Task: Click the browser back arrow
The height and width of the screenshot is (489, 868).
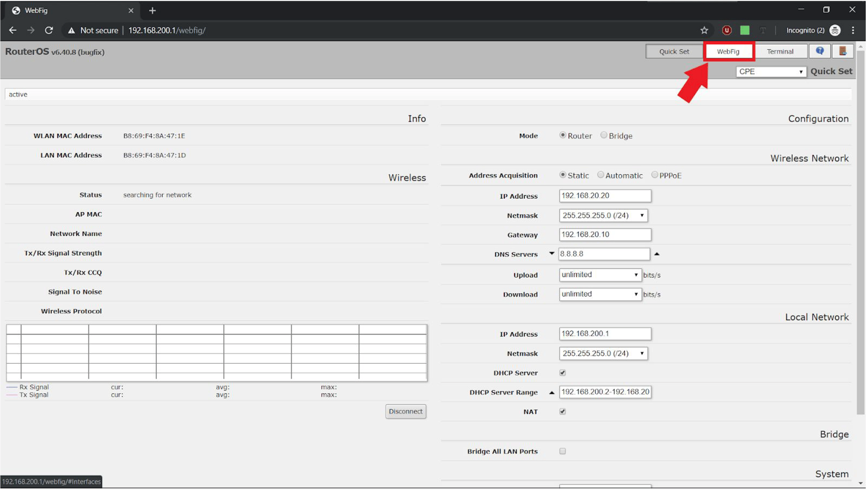Action: point(12,30)
